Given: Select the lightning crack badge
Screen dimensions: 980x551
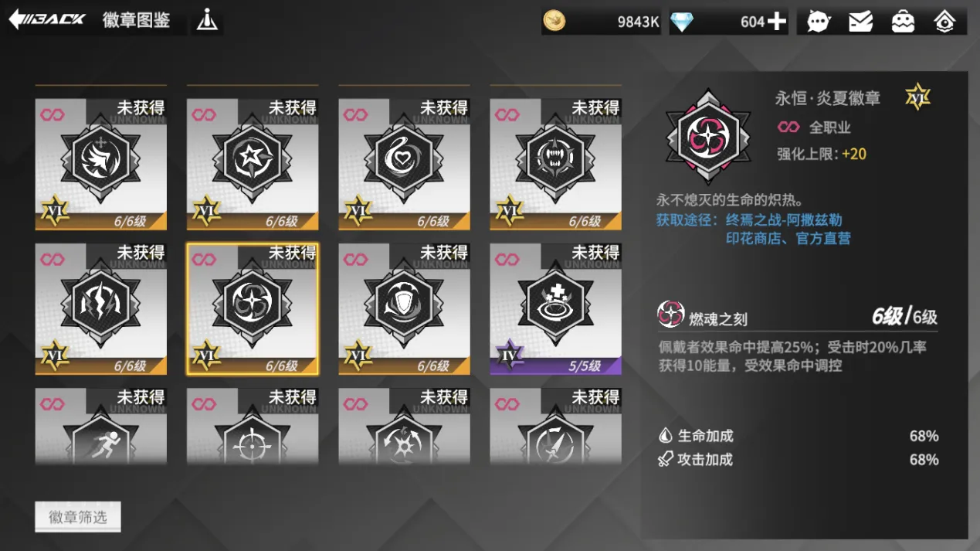Looking at the screenshot, I should tap(101, 309).
